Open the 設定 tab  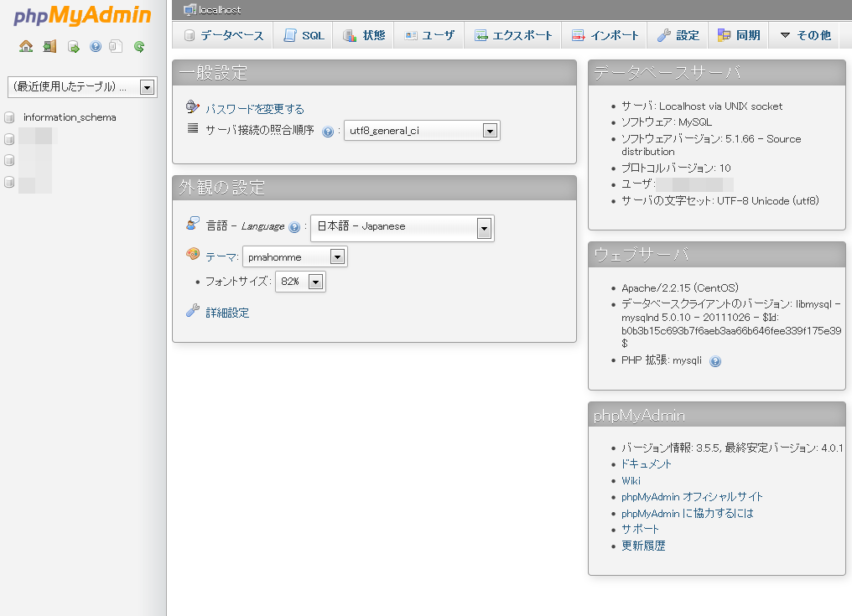[x=678, y=35]
